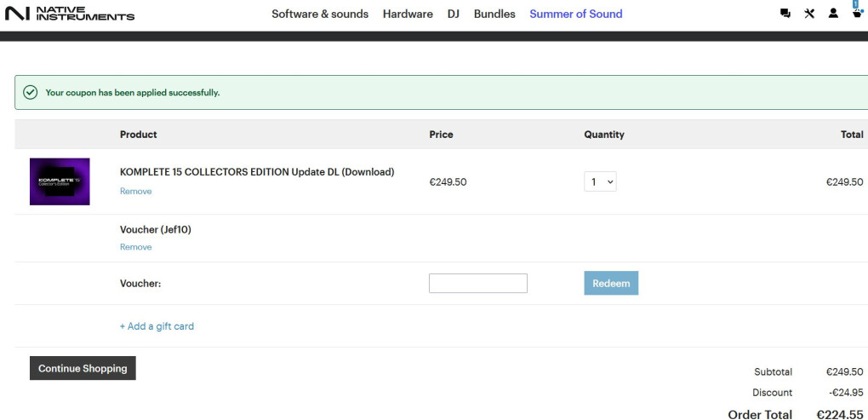
Task: Click the Price column header
Action: coord(441,134)
